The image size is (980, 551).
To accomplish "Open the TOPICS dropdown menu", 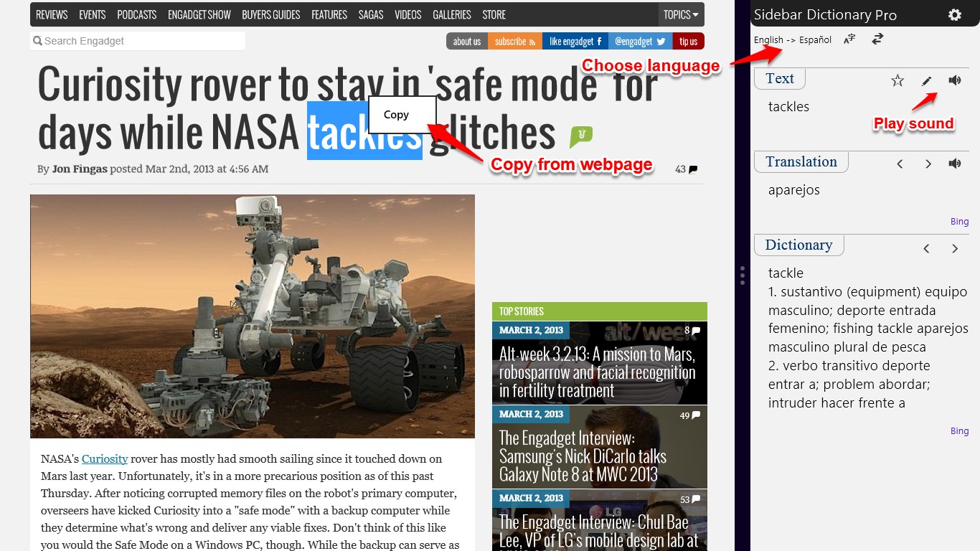I will (x=680, y=14).
